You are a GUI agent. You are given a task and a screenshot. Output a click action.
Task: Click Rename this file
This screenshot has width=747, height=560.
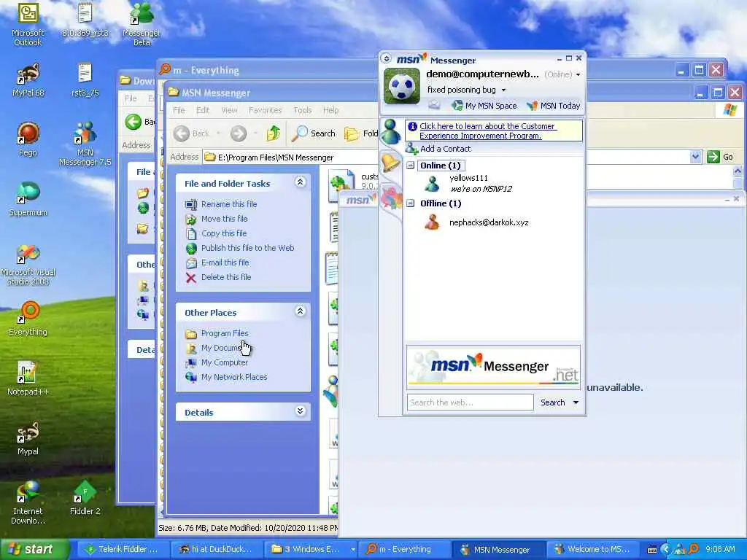coord(228,204)
